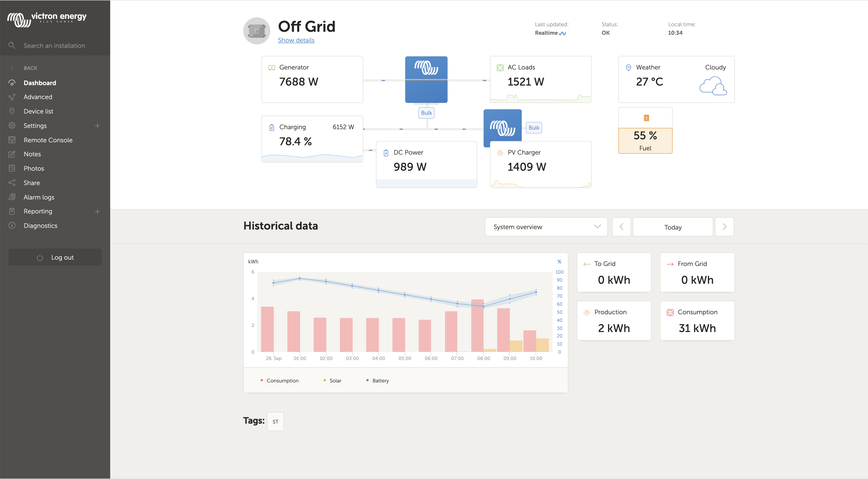Click the Generator icon in the tile

272,67
